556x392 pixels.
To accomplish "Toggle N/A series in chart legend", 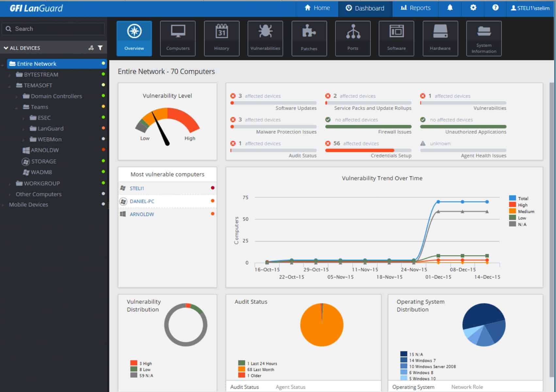I will (x=522, y=224).
